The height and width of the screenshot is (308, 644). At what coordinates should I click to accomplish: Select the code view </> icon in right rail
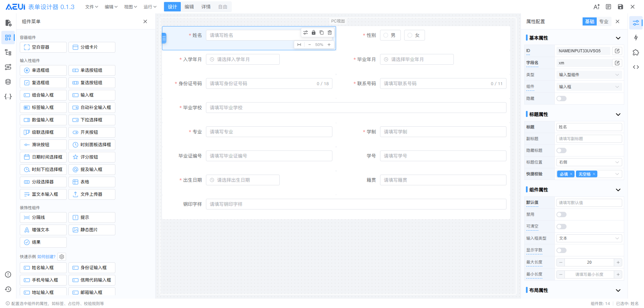(636, 67)
